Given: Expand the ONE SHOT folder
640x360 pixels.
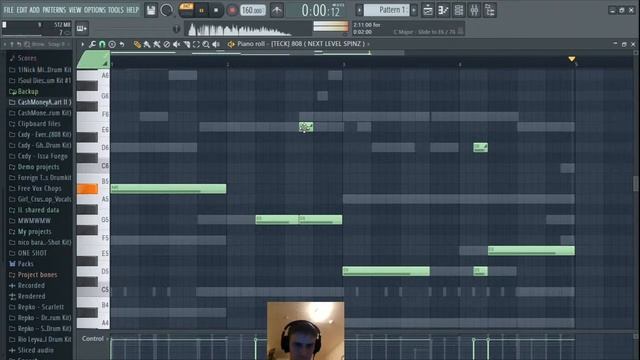Looking at the screenshot, I should click(x=32, y=253).
